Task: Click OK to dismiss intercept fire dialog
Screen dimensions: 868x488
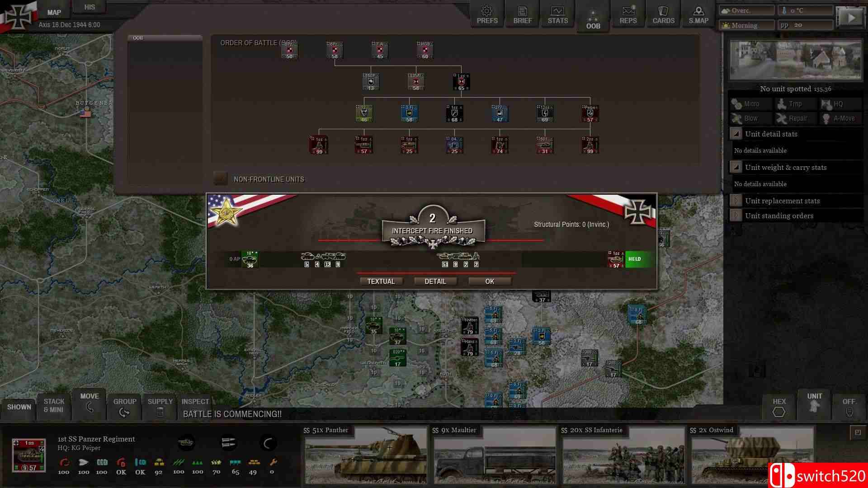Action: point(489,281)
